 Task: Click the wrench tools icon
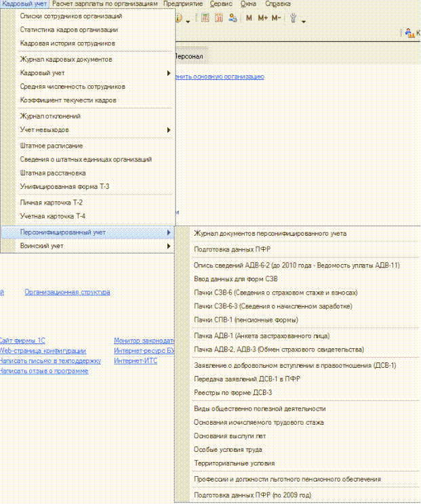(x=293, y=18)
